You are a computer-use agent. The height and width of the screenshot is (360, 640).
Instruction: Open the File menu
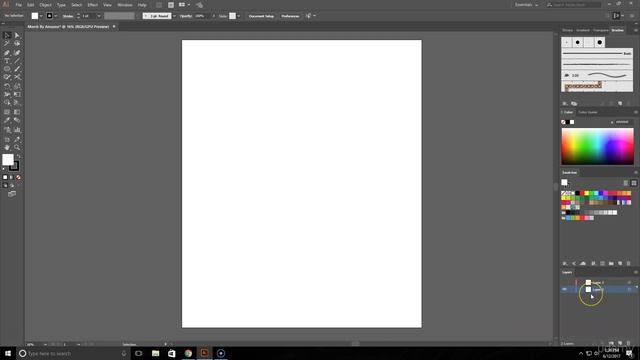point(18,5)
